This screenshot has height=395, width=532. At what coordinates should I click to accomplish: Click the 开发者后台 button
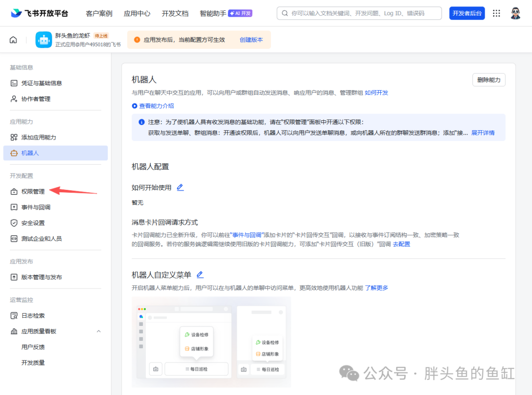tap(467, 13)
